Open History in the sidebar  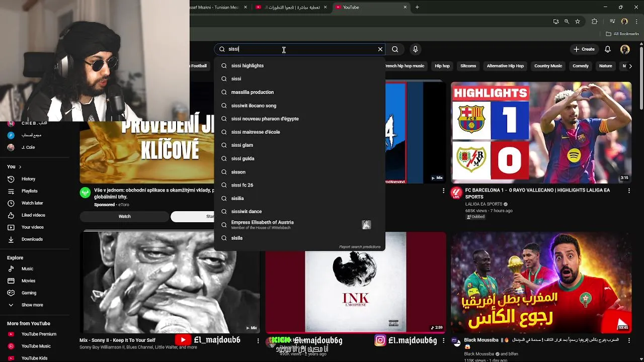[34, 179]
